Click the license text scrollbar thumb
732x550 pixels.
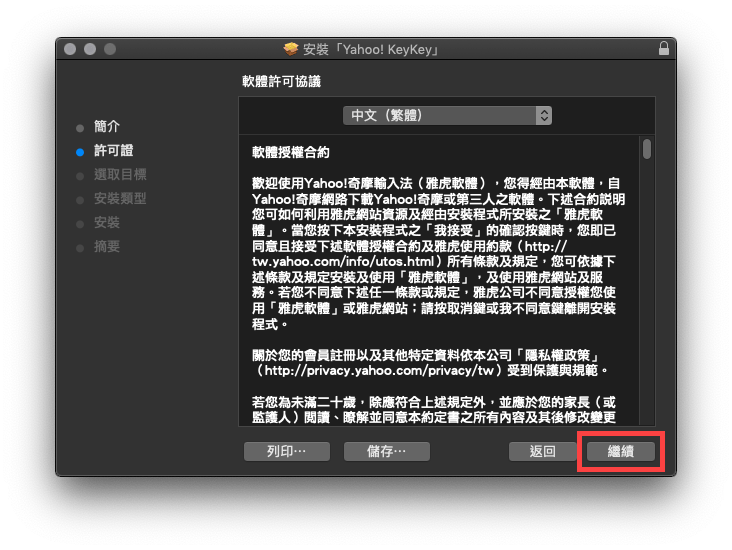pyautogui.click(x=647, y=149)
